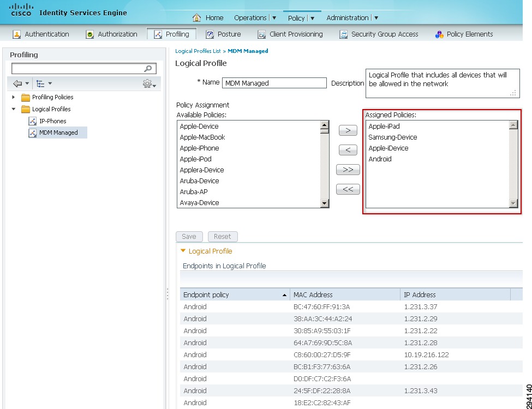This screenshot has width=532, height=409.
Task: Click the Client Provisioning icon
Action: click(261, 34)
